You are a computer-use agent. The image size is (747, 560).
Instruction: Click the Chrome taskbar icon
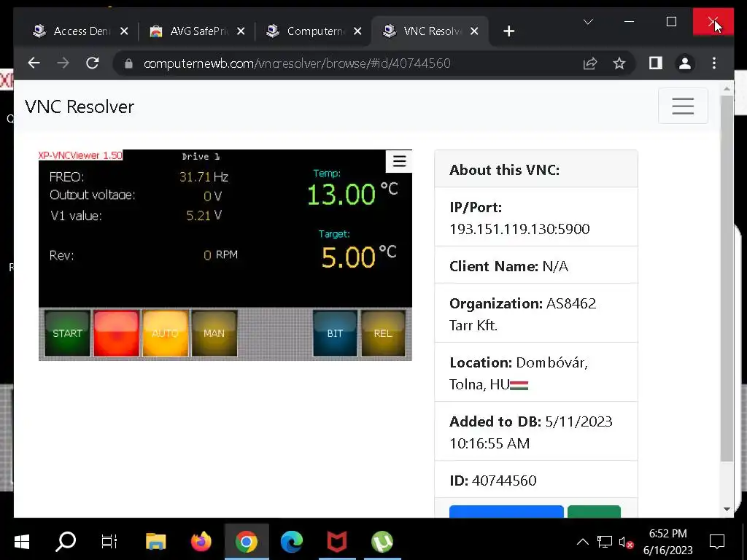(x=247, y=542)
